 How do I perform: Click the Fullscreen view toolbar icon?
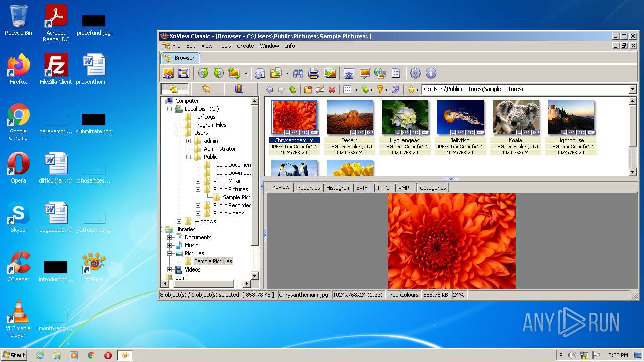coord(184,73)
